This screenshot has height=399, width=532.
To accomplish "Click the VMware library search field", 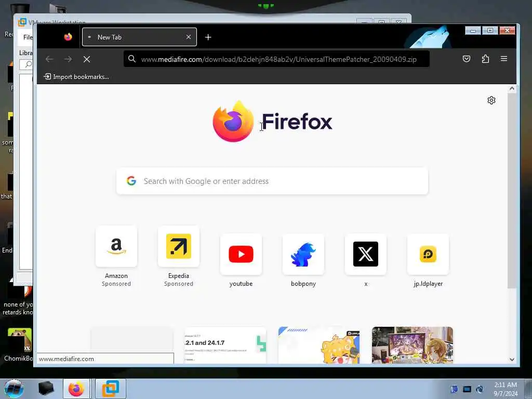I will [26, 64].
